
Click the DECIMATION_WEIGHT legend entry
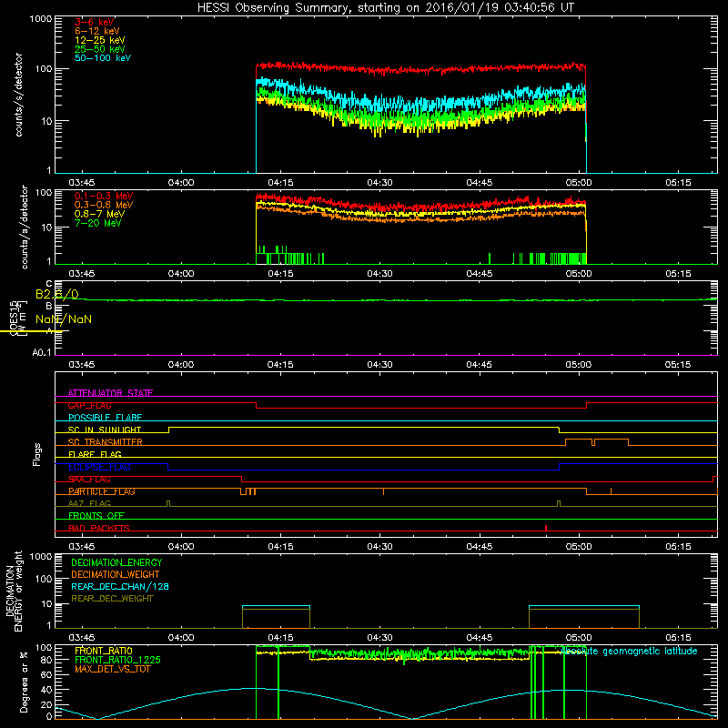point(116,574)
